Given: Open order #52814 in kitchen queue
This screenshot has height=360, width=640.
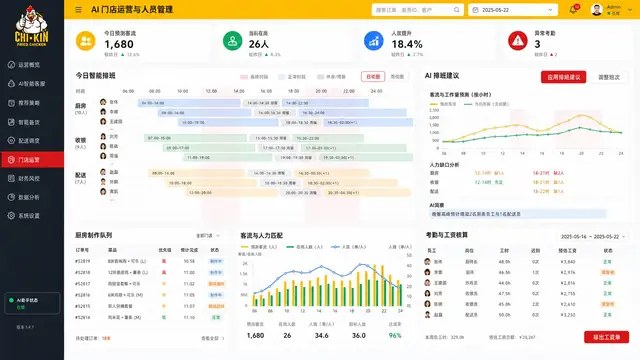Looking at the screenshot, I should tap(149, 317).
